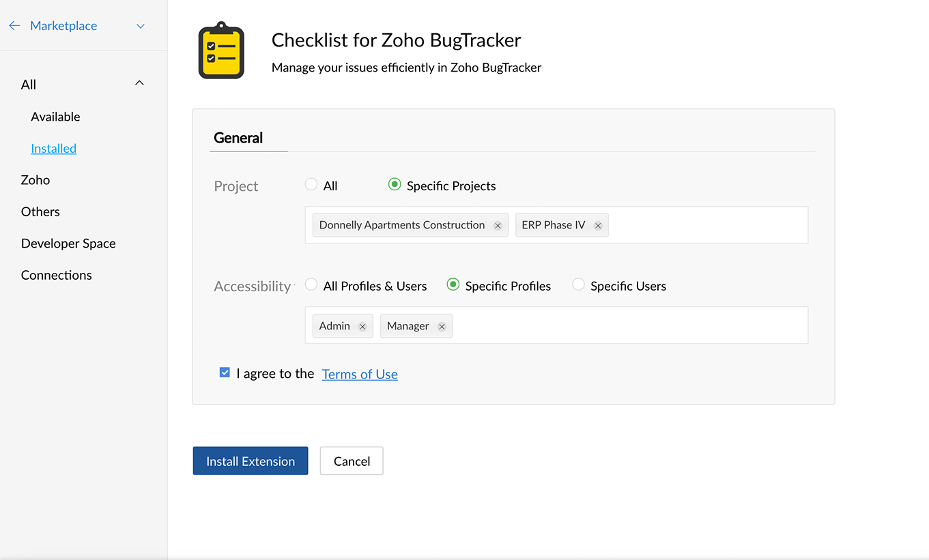929x560 pixels.
Task: Open the Marketplace dropdown chevron
Action: click(141, 26)
